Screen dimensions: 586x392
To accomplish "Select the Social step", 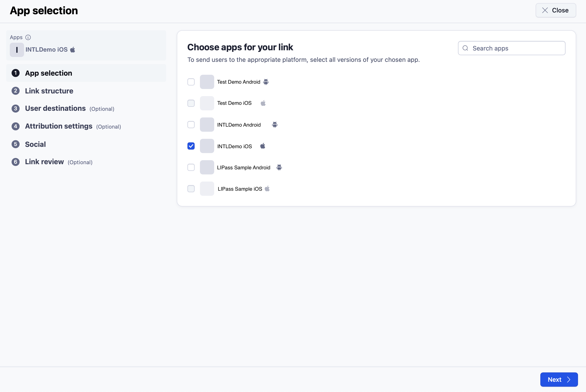I will [x=35, y=144].
